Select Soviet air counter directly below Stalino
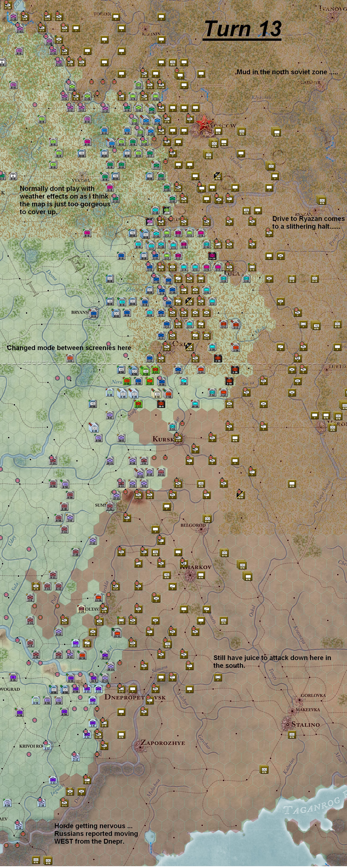The width and height of the screenshot is (347, 868). coord(292,735)
